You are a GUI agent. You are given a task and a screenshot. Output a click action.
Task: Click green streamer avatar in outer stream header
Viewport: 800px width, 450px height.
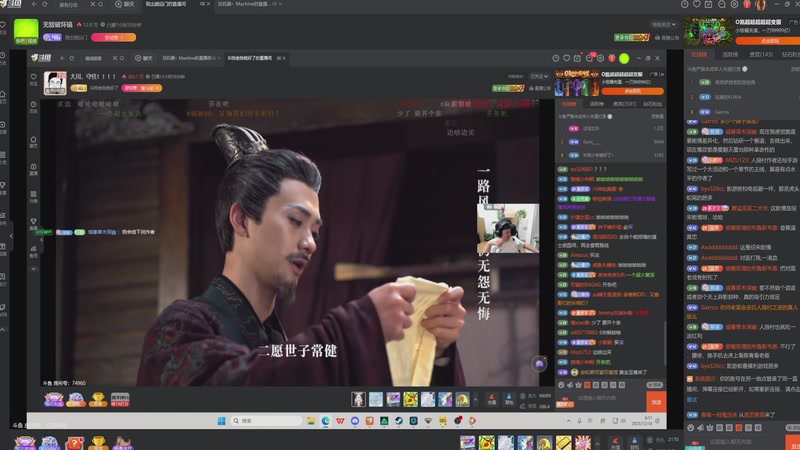point(26,32)
